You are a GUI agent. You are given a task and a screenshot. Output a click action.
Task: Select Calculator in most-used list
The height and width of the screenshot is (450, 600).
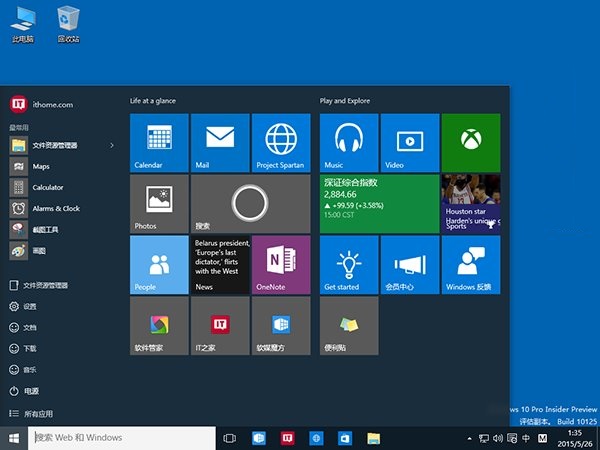coord(47,187)
